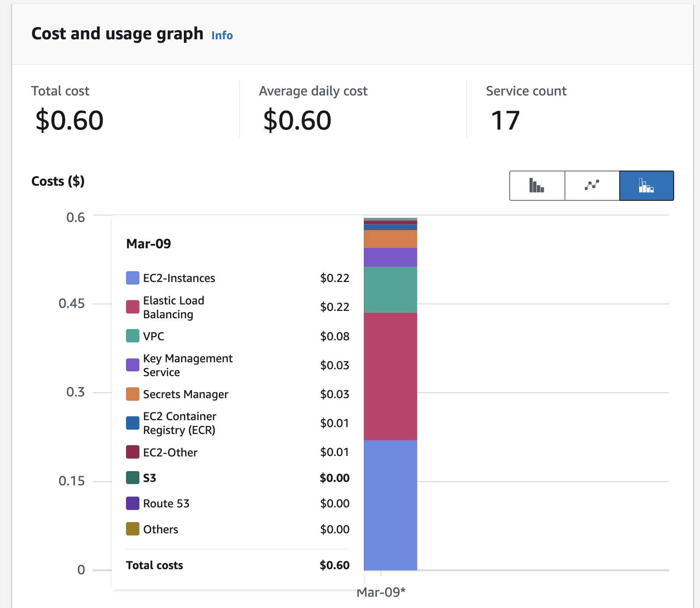Click the Elastic Load Balancing legend square
The height and width of the screenshot is (608, 700).
coord(132,307)
